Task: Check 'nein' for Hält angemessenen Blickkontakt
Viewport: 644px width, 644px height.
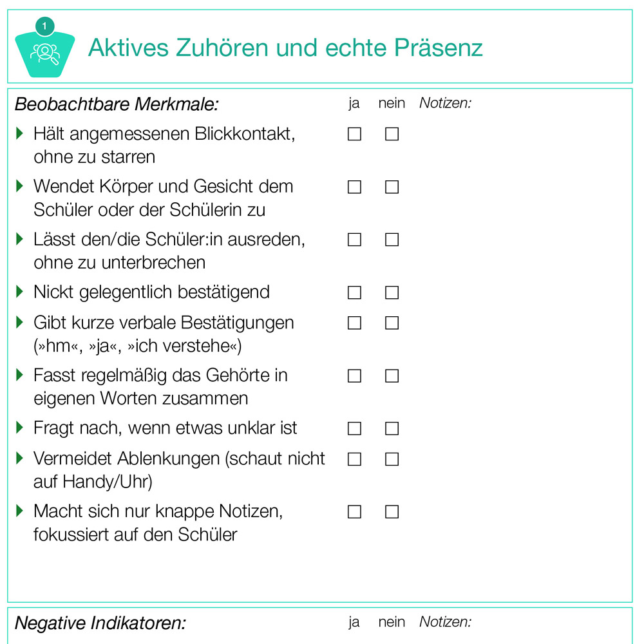Action: coord(392,134)
